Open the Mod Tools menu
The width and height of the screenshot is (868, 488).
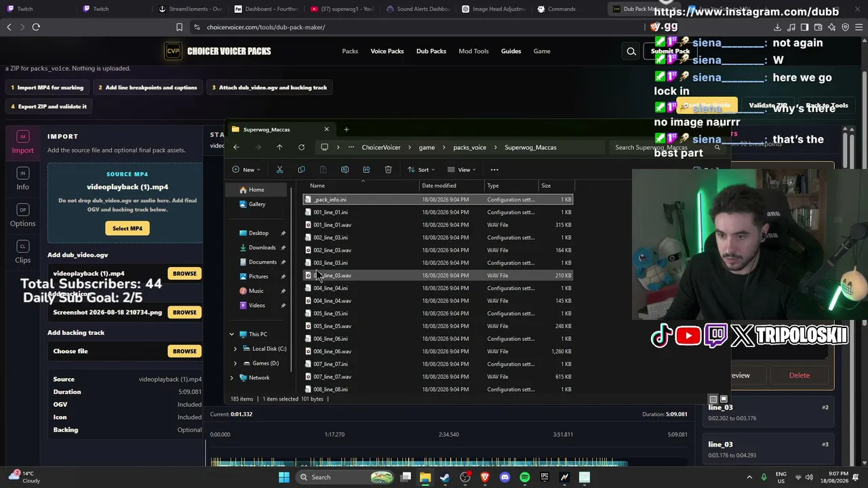pyautogui.click(x=473, y=51)
